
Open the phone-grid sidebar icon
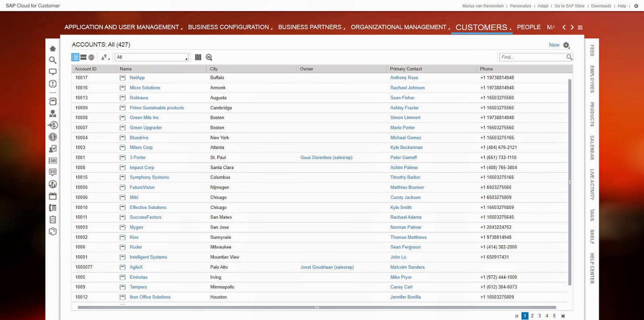pos(53,208)
